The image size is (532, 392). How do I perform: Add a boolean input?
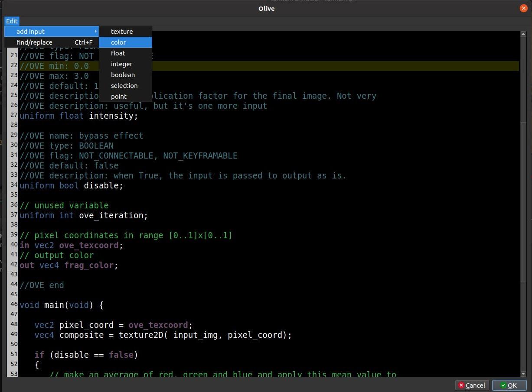pos(123,75)
